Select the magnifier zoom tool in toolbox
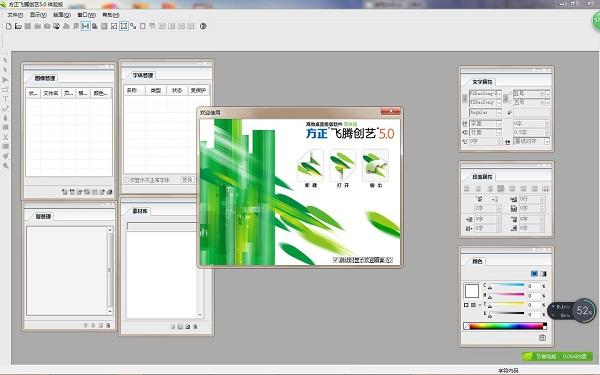 [x=5, y=166]
